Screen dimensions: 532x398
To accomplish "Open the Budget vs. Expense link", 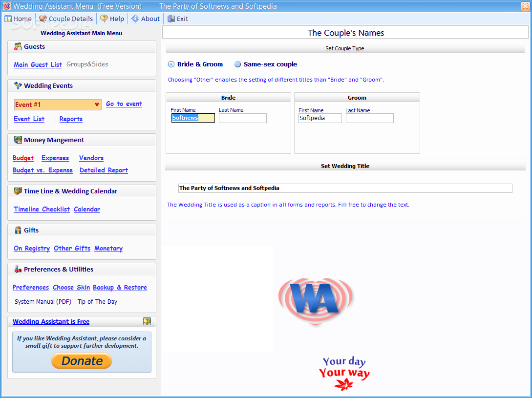I will click(x=43, y=170).
